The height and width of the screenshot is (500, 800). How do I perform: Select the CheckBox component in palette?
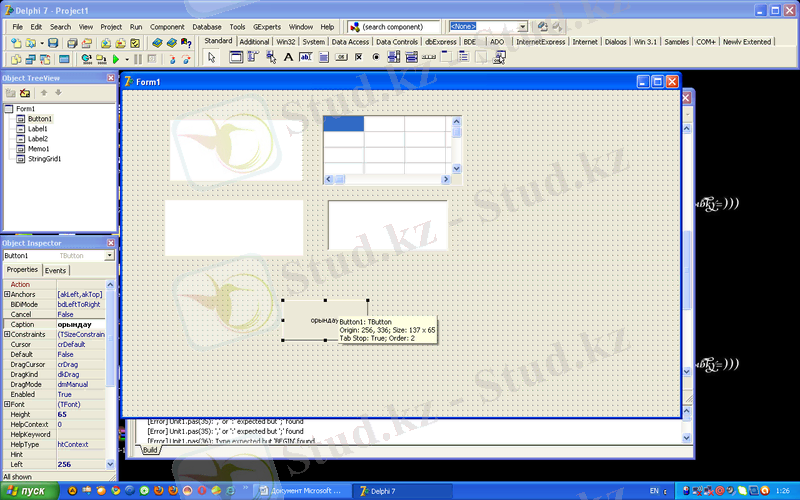359,57
